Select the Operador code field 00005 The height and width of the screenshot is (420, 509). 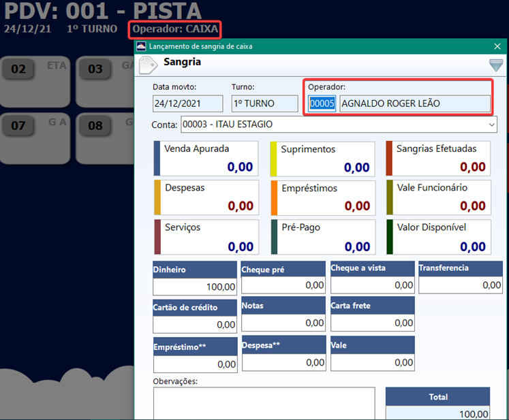pos(322,103)
